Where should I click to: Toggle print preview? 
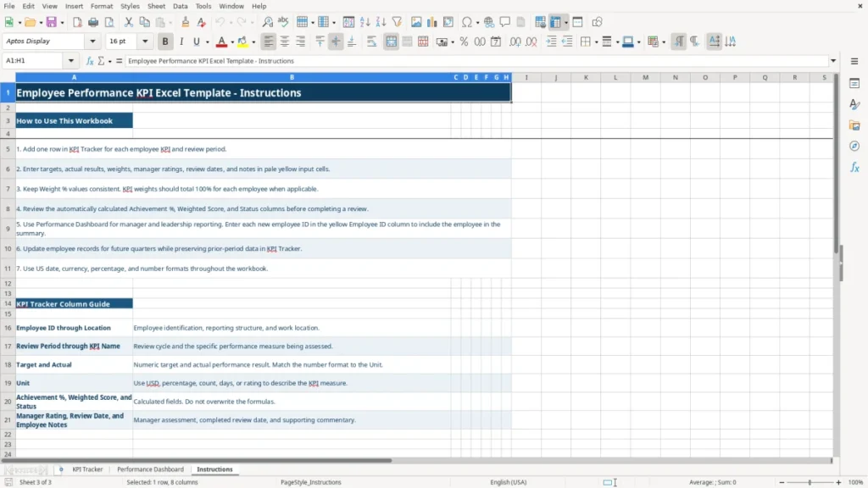click(x=109, y=22)
